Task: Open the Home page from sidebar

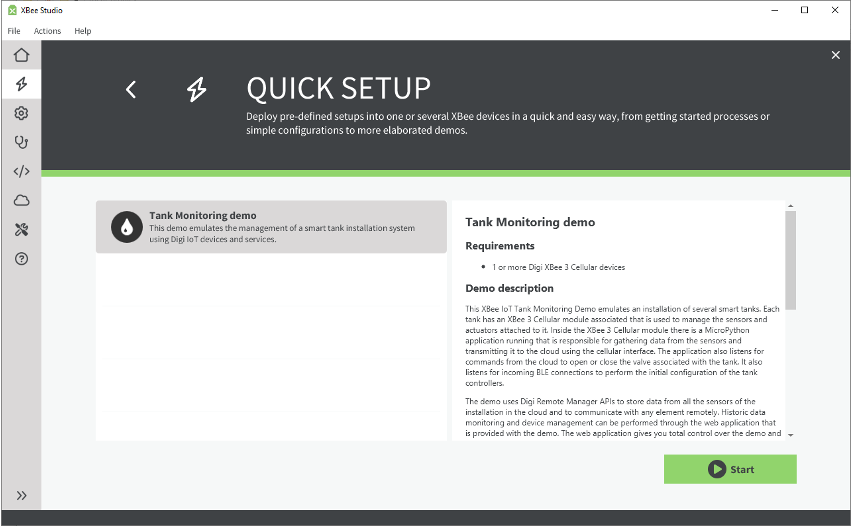Action: coord(21,55)
